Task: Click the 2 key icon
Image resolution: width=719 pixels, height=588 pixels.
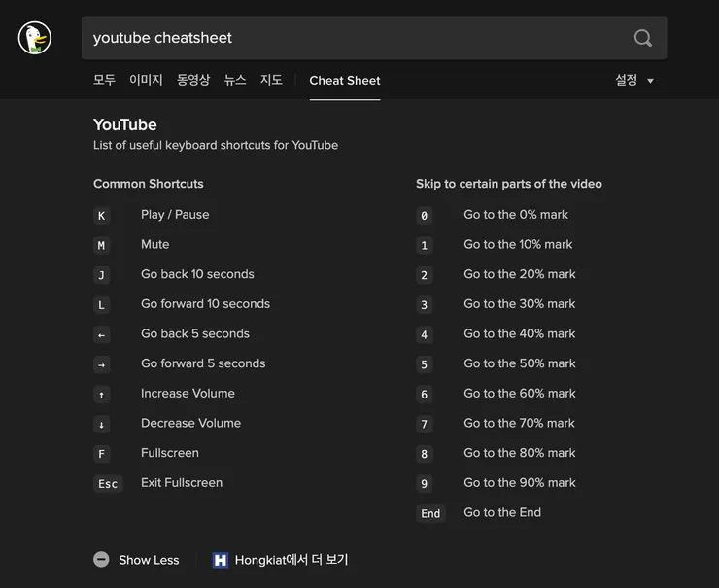Action: (x=425, y=275)
